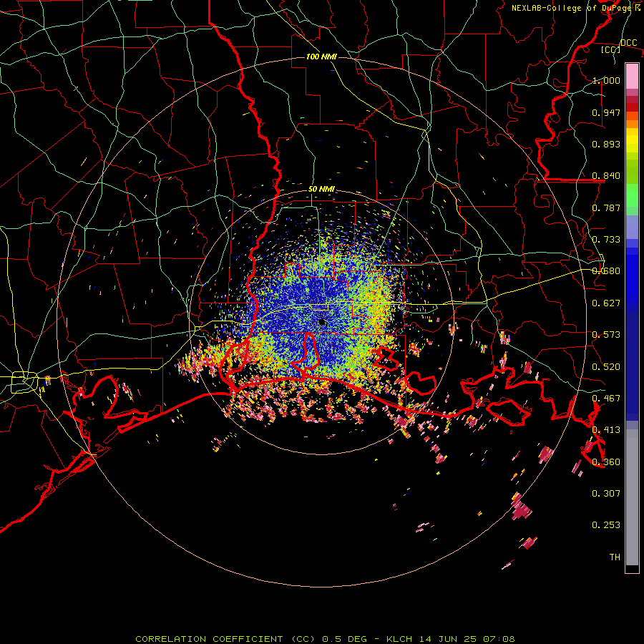Image resolution: width=644 pixels, height=644 pixels.
Task: Click the [CC] unit label above the color bar
Action: (x=611, y=49)
